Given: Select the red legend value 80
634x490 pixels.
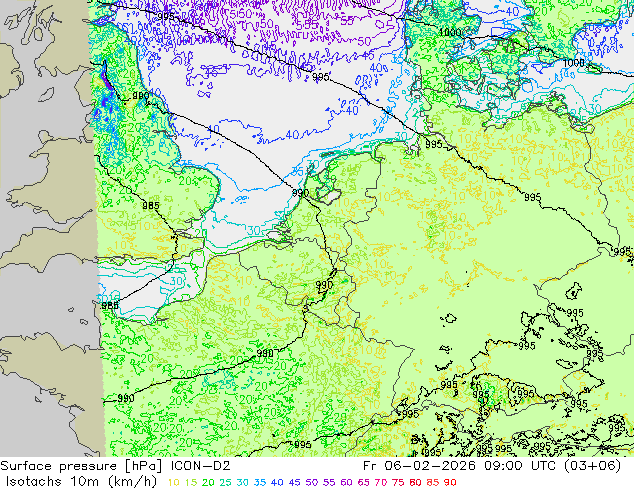Looking at the screenshot, I should (x=416, y=482).
